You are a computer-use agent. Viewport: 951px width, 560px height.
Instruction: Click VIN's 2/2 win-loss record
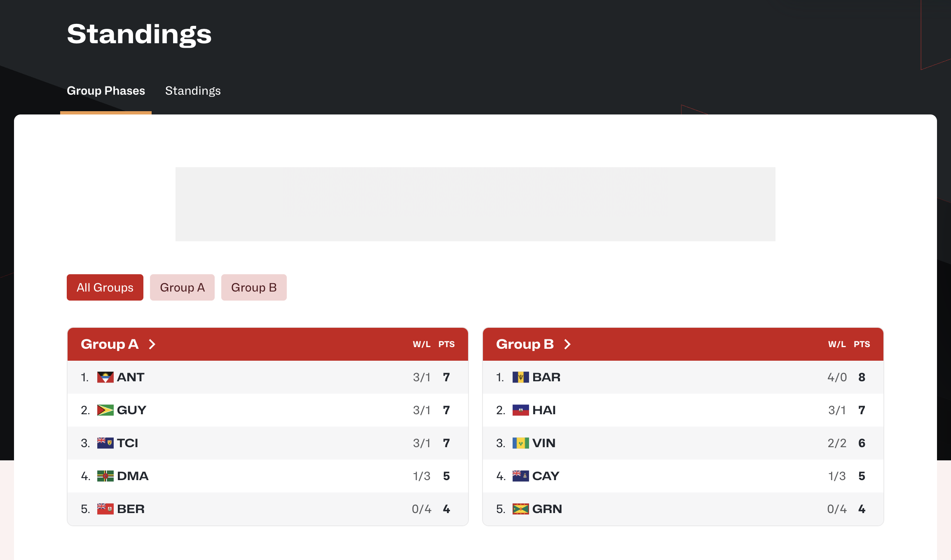click(x=837, y=443)
